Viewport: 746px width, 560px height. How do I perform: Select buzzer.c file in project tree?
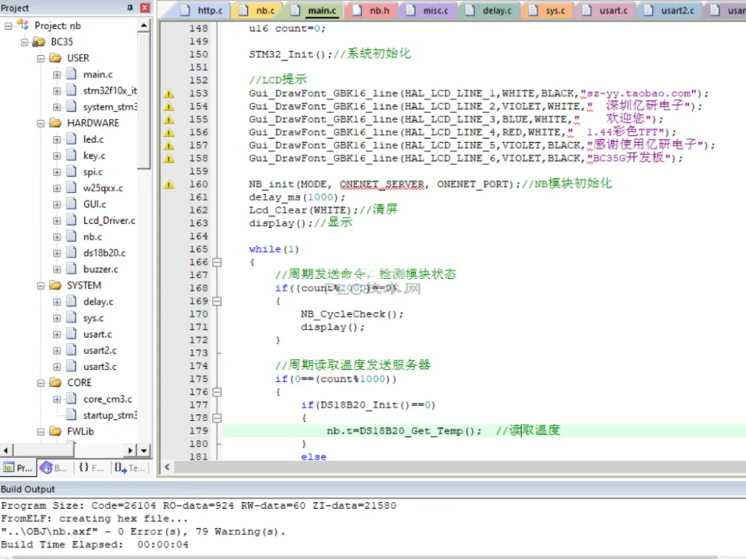(x=100, y=269)
